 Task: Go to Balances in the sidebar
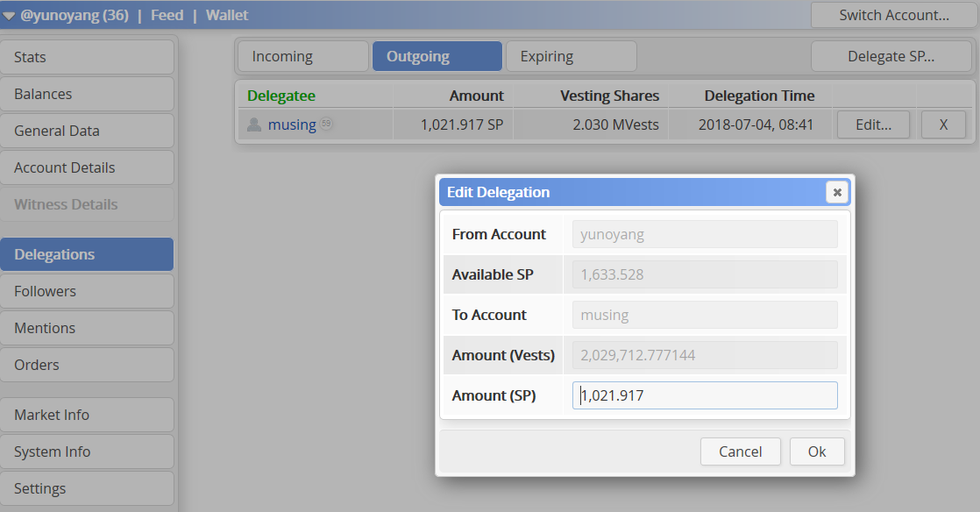click(87, 94)
